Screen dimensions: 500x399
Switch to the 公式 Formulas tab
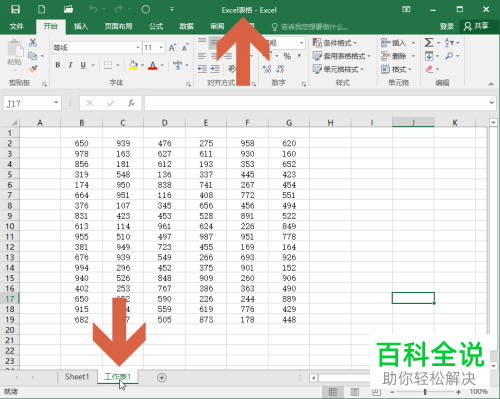[x=156, y=26]
